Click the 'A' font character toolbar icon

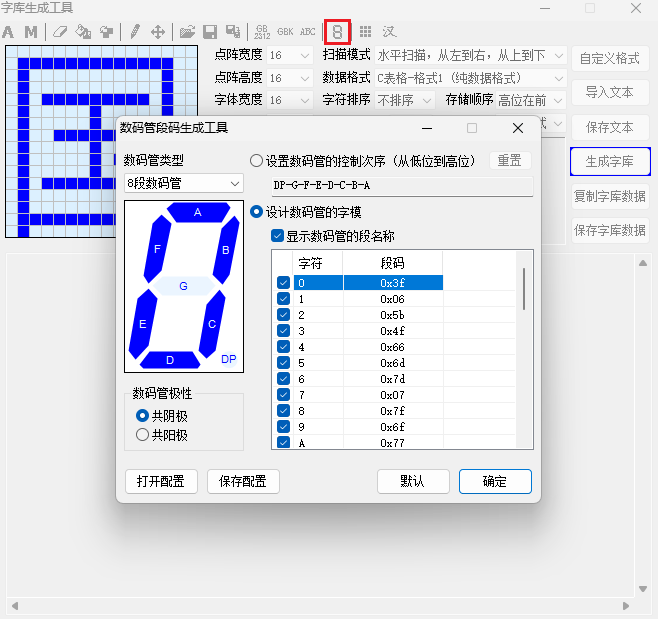pos(8,32)
